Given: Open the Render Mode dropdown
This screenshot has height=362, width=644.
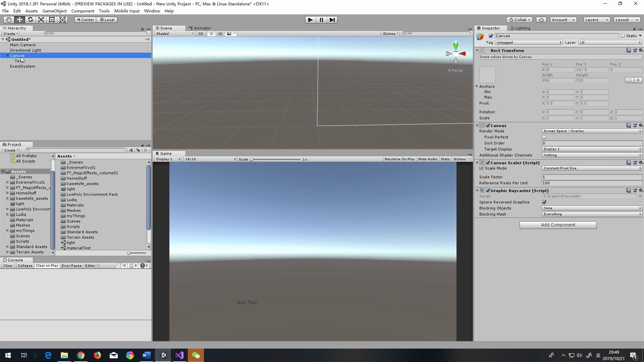Looking at the screenshot, I should 591,131.
